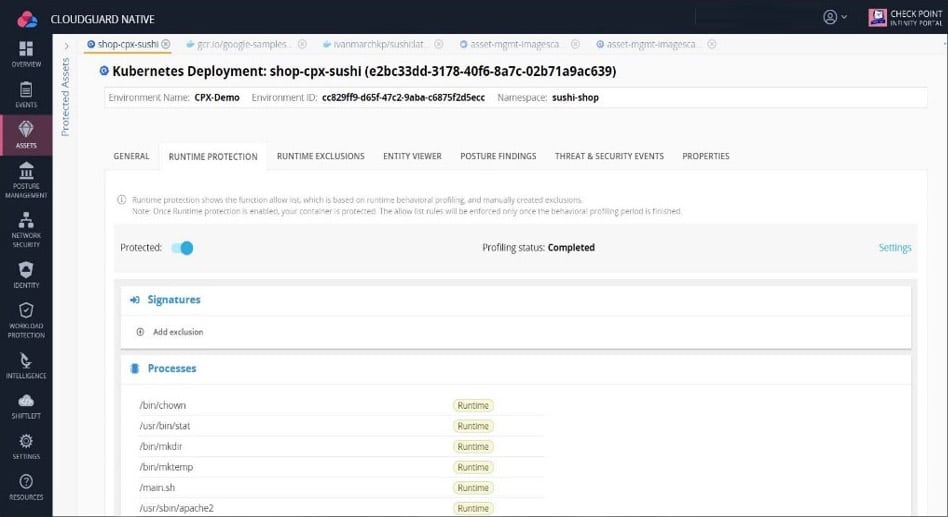This screenshot has height=517, width=948.
Task: Click the sushi-shop namespace value
Action: point(575,97)
